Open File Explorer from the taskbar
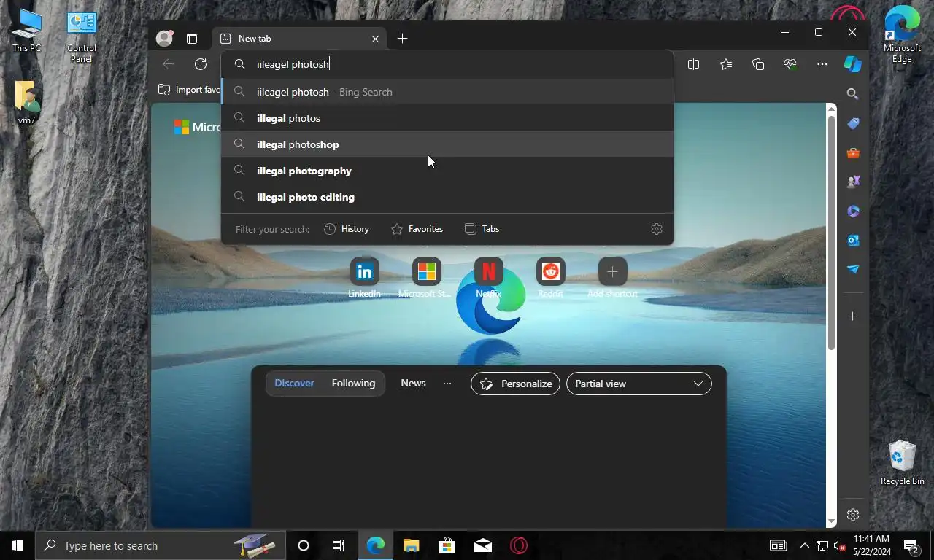Screen dimensions: 934x560 412,545
